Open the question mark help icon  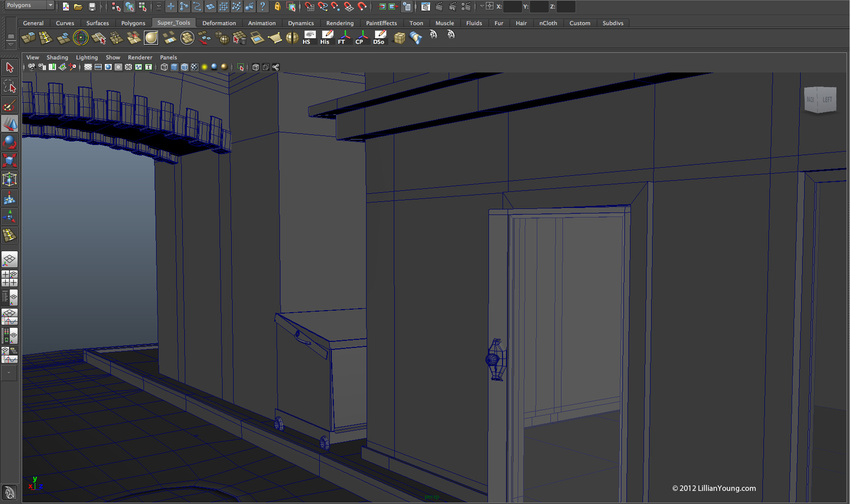(x=262, y=7)
